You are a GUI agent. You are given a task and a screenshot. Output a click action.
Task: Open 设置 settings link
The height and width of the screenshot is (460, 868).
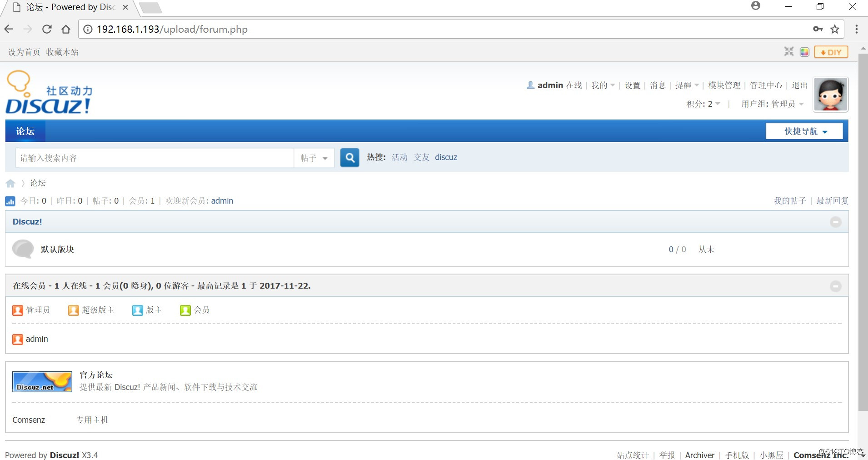[632, 85]
